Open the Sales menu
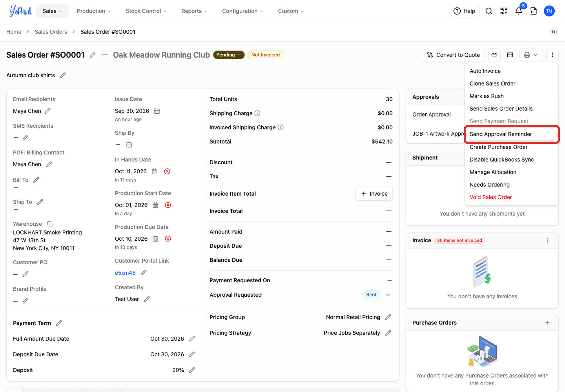 [x=53, y=11]
